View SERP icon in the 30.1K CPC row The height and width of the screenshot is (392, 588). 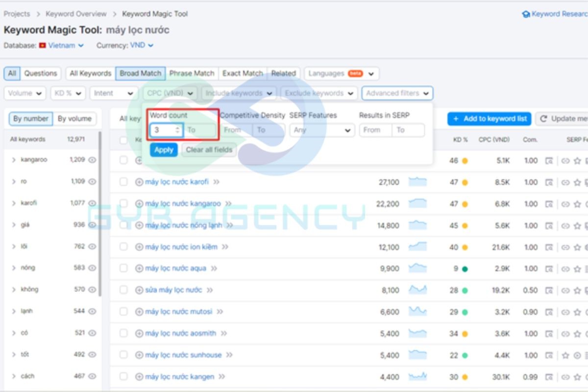click(x=549, y=377)
